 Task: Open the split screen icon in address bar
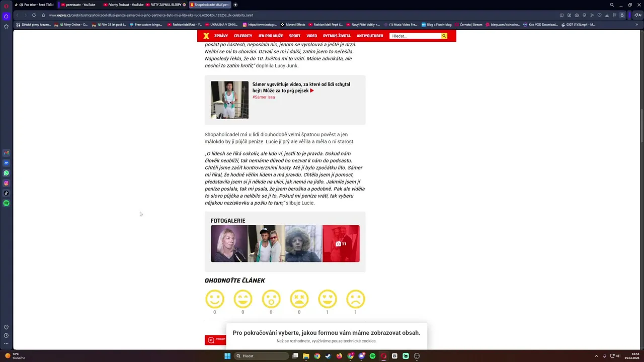561,15
